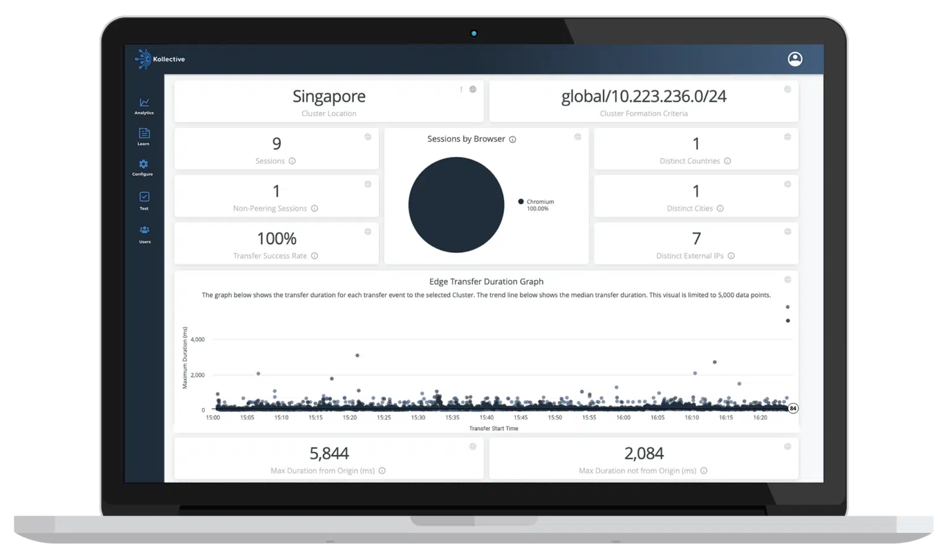Open the Users section
The height and width of the screenshot is (560, 950).
[x=144, y=235]
